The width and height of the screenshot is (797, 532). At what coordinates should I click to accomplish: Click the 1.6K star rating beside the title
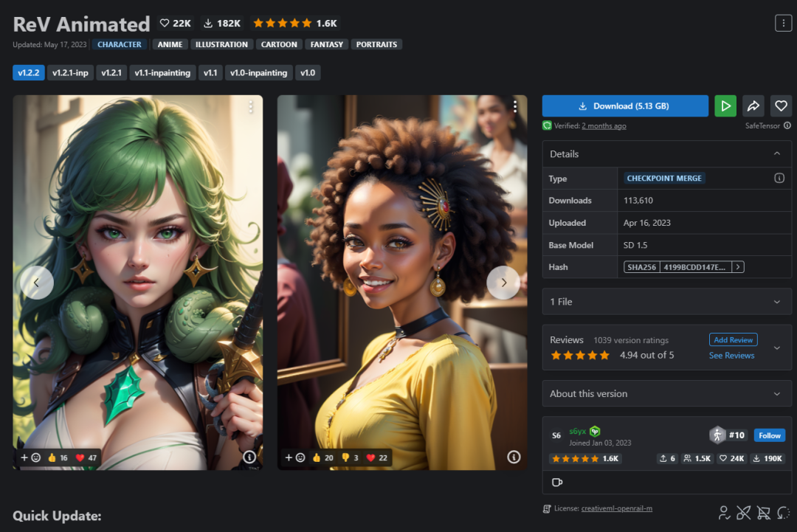pos(294,24)
